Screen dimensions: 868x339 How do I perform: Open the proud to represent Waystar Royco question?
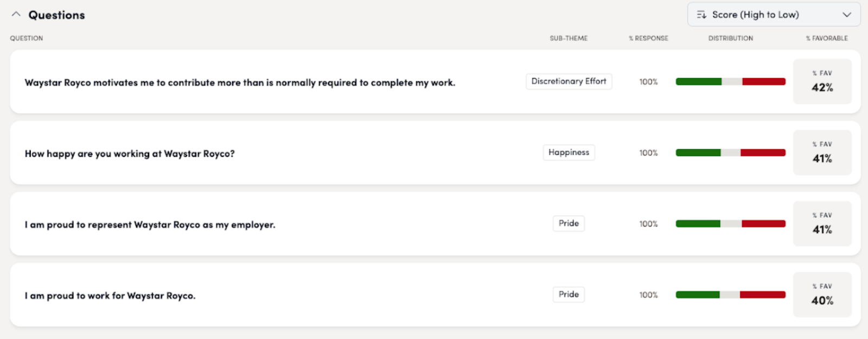[150, 225]
